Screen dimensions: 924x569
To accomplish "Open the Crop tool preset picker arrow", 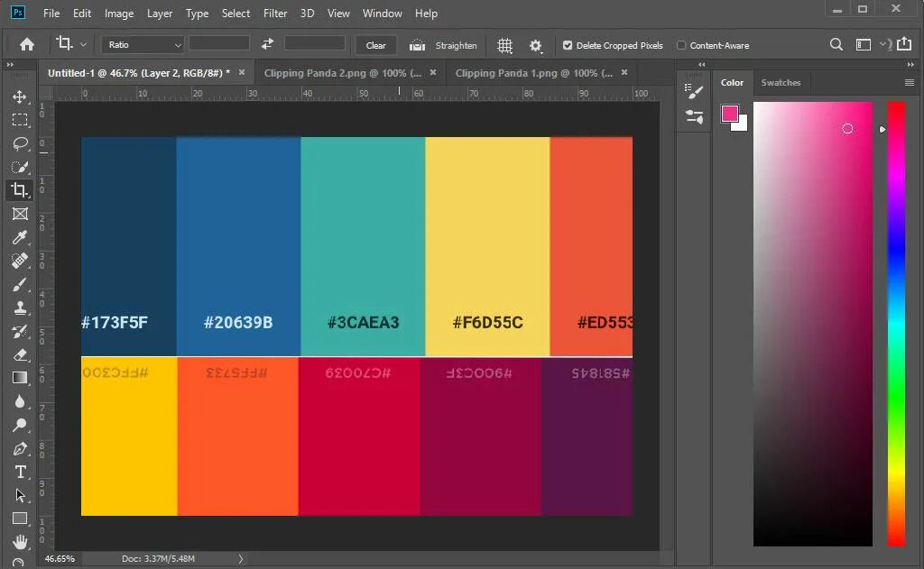I will click(x=83, y=44).
